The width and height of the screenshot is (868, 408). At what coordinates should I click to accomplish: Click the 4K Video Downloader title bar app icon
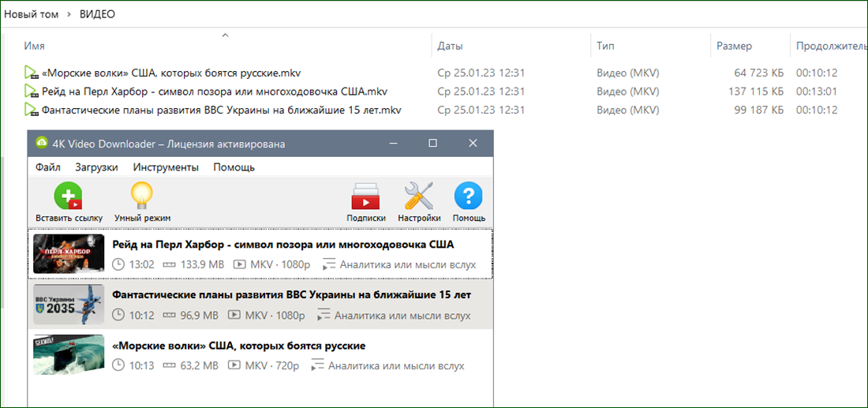(x=41, y=144)
